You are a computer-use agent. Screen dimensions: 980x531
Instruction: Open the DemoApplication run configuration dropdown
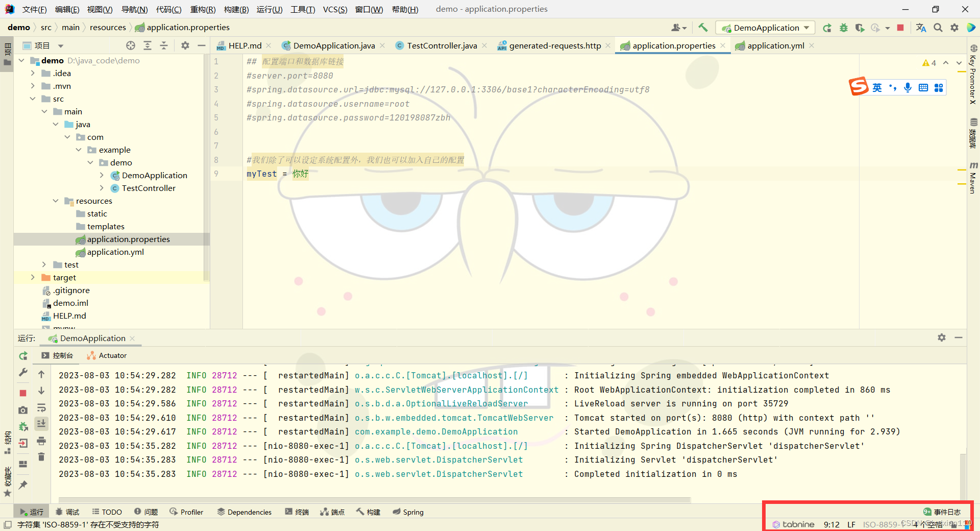pos(765,28)
